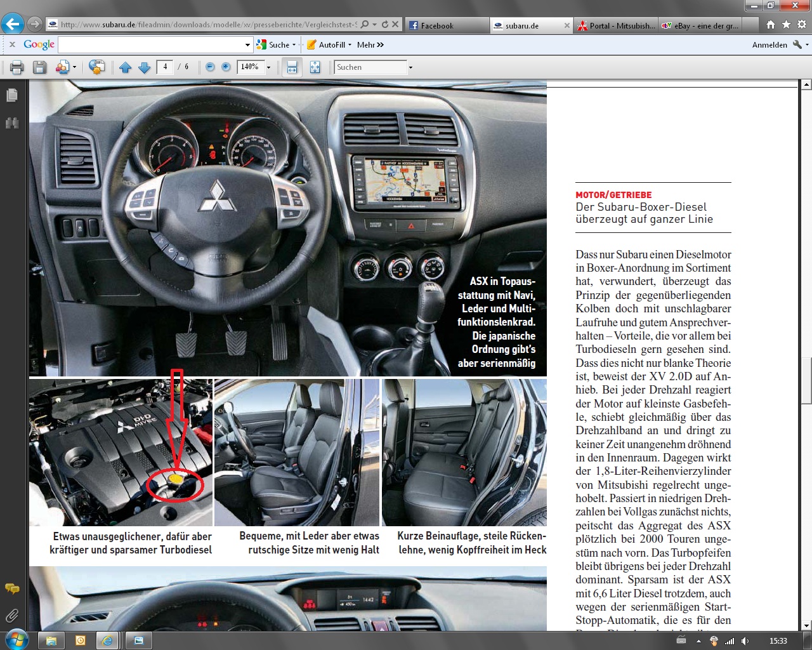Toggle fit-to-width scrolling mode
The height and width of the screenshot is (650, 812).
292,67
